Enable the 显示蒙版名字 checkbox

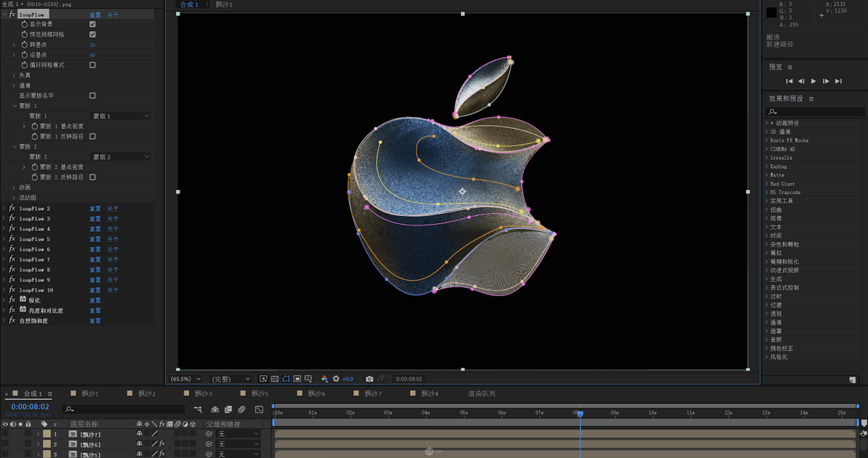(x=92, y=95)
